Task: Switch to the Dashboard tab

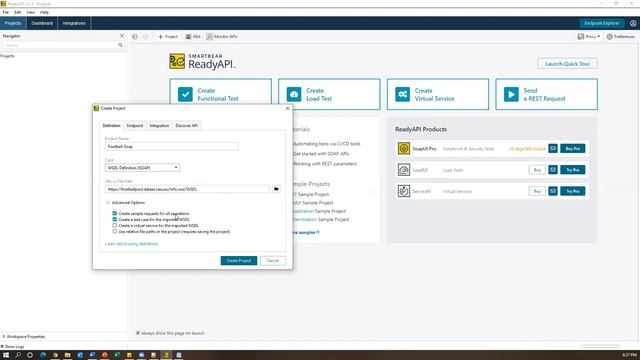Action: click(x=42, y=23)
